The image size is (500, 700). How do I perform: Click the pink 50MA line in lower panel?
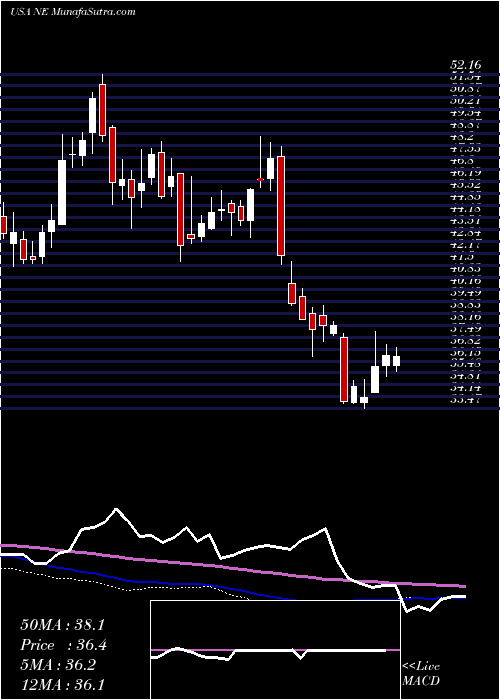(x=232, y=568)
